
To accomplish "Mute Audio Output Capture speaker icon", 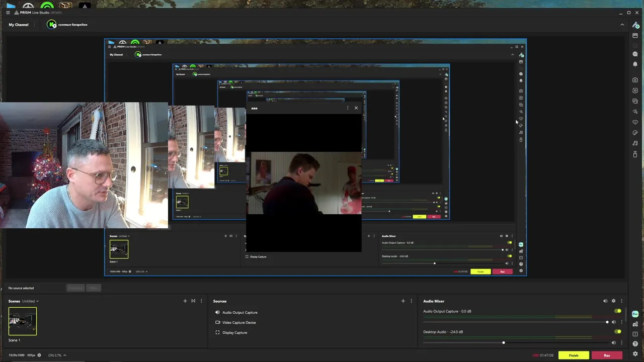I will click(613, 322).
